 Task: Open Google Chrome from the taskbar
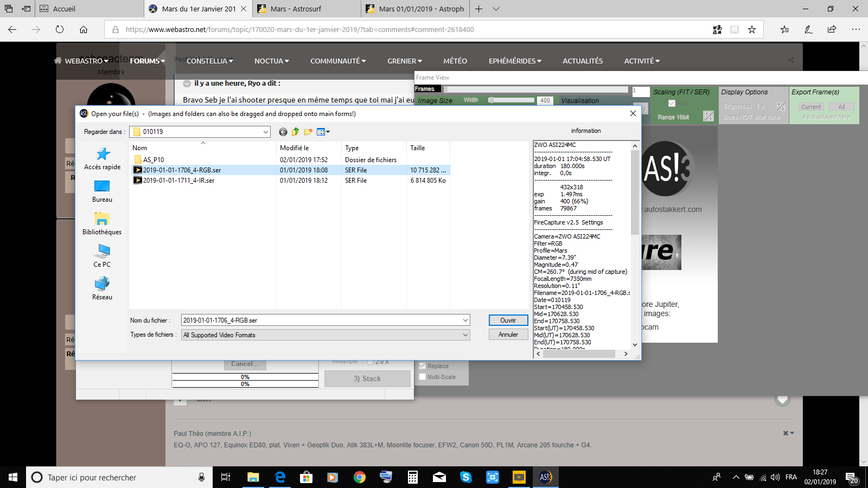coord(359,477)
